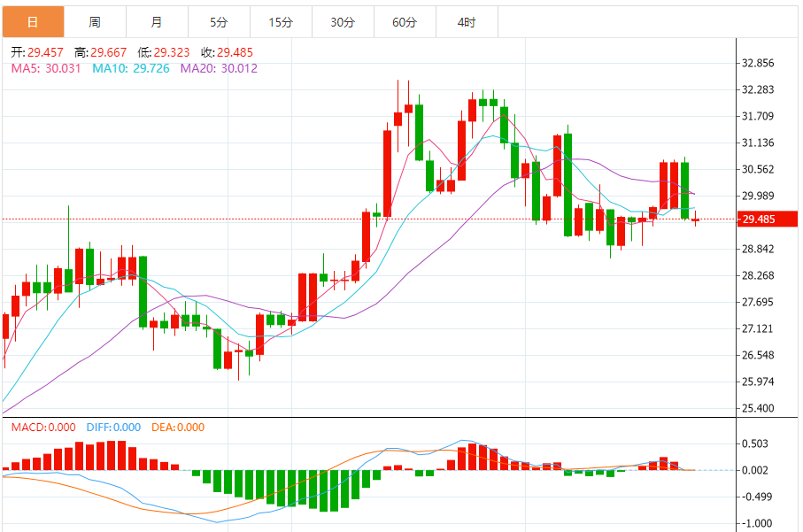Switch to the 周 weekly tab
The width and height of the screenshot is (803, 532).
pos(95,22)
